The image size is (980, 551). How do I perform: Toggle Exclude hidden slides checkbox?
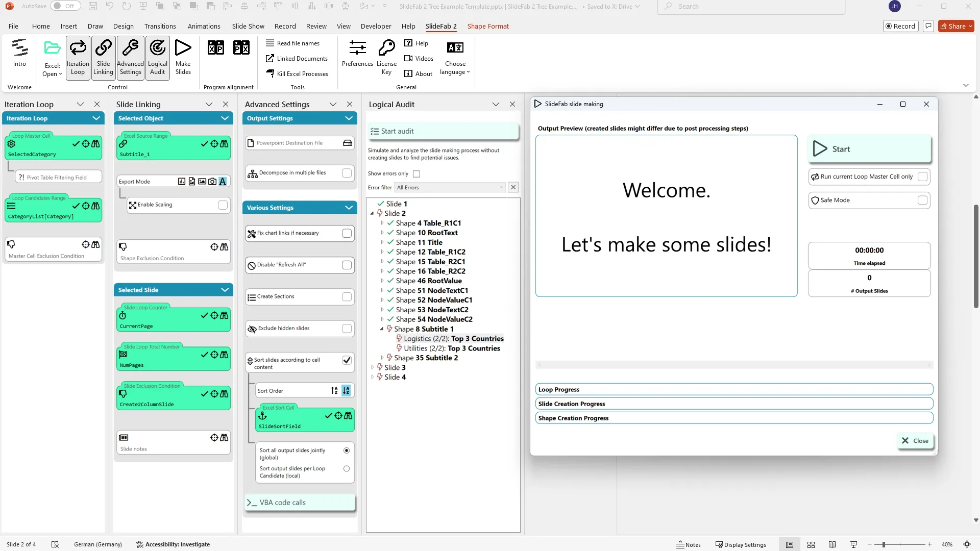(x=347, y=329)
